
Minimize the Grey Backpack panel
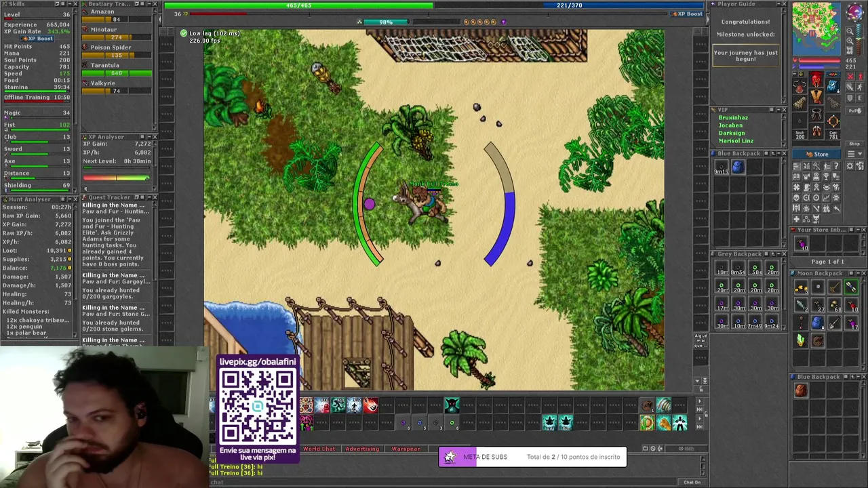pyautogui.click(x=778, y=254)
